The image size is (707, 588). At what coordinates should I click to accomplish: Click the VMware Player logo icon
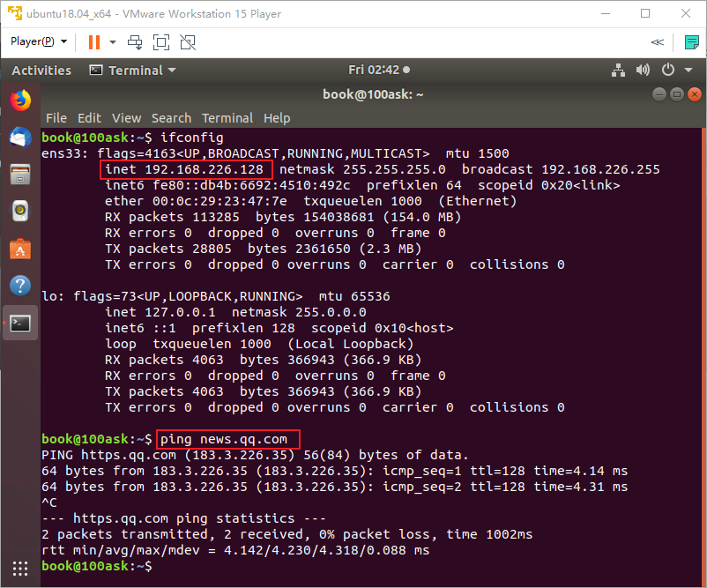click(x=14, y=13)
